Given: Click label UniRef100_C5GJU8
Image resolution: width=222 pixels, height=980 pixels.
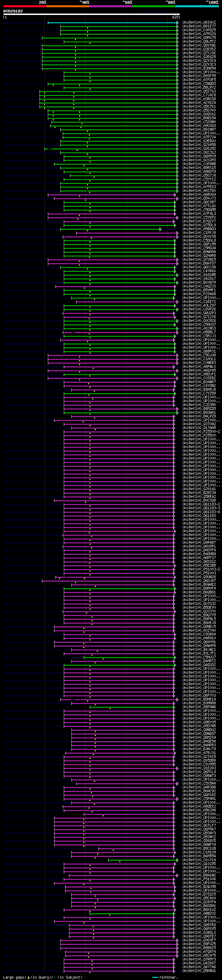Looking at the screenshot, I should [199, 355].
